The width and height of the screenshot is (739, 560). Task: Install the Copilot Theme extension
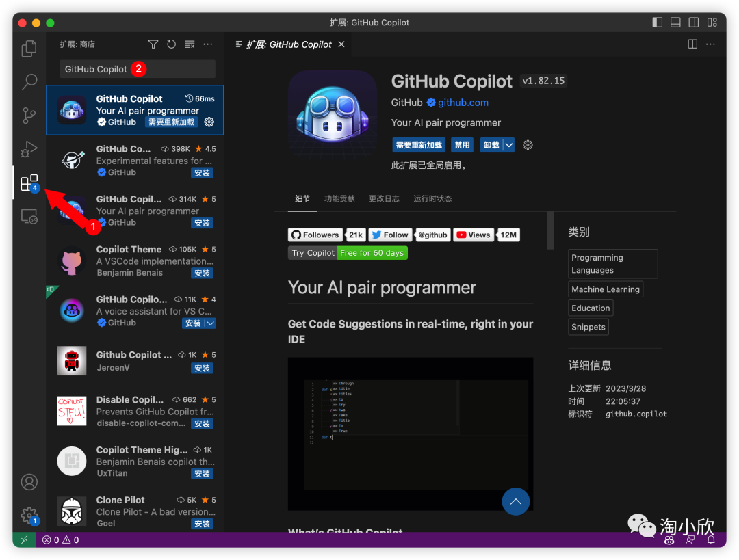pyautogui.click(x=202, y=274)
